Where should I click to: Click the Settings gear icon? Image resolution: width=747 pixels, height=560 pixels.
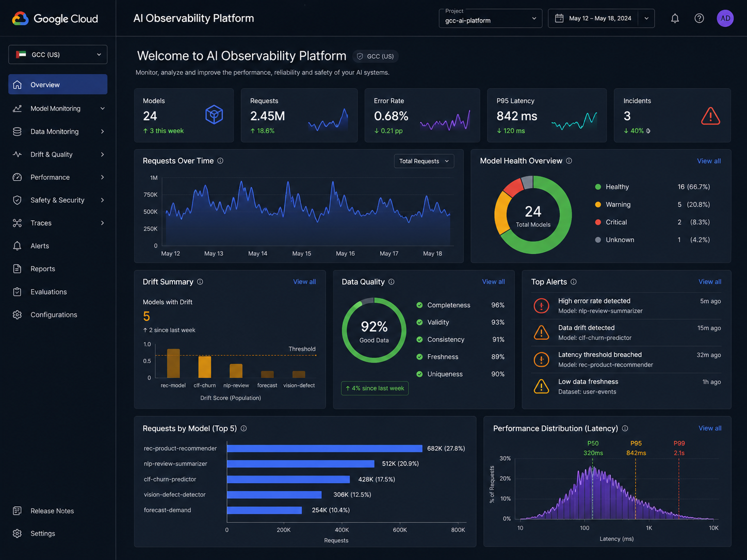click(18, 534)
